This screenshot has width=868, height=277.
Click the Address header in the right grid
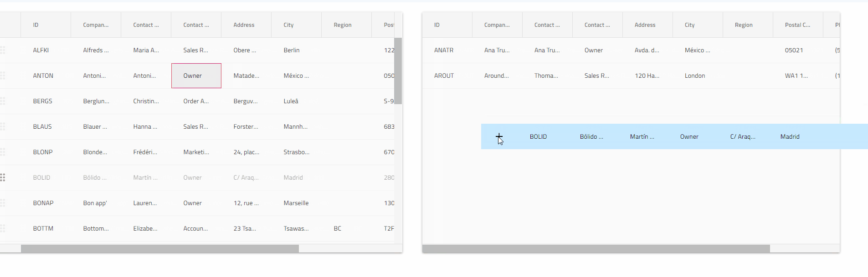click(645, 25)
